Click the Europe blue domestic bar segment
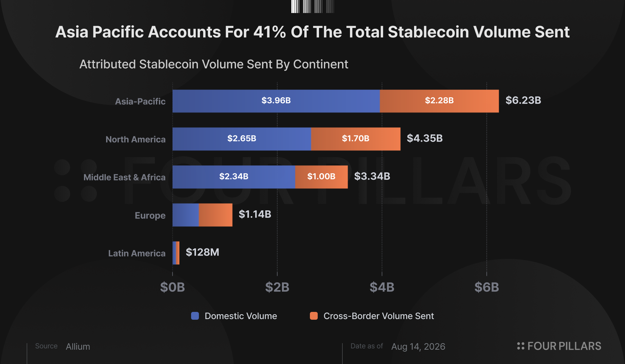The image size is (625, 364). 186,215
